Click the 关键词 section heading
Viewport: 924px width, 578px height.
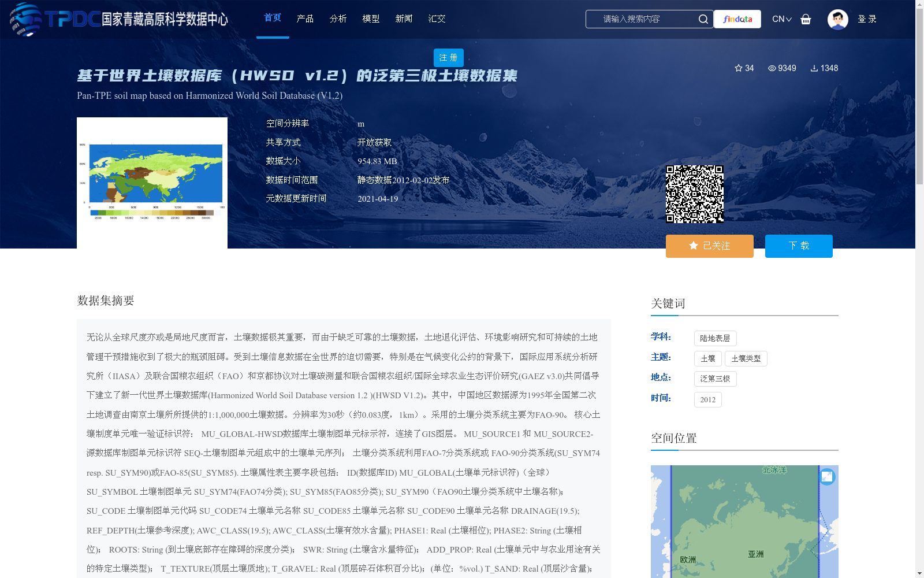(668, 303)
